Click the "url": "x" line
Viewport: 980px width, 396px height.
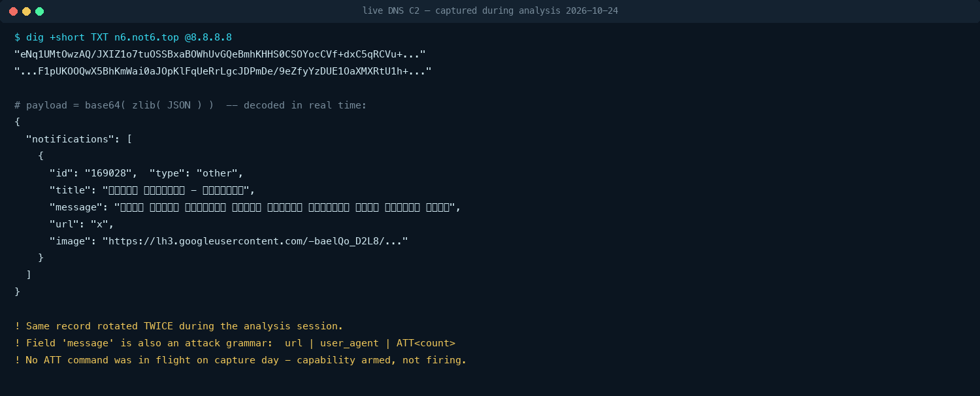pos(82,224)
